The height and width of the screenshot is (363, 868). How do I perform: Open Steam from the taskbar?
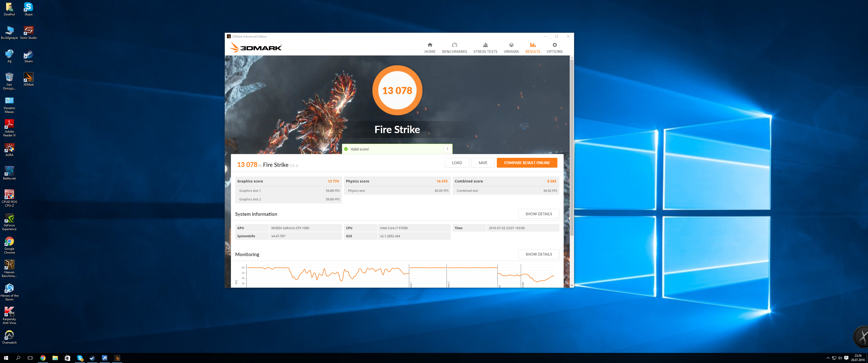(92, 358)
